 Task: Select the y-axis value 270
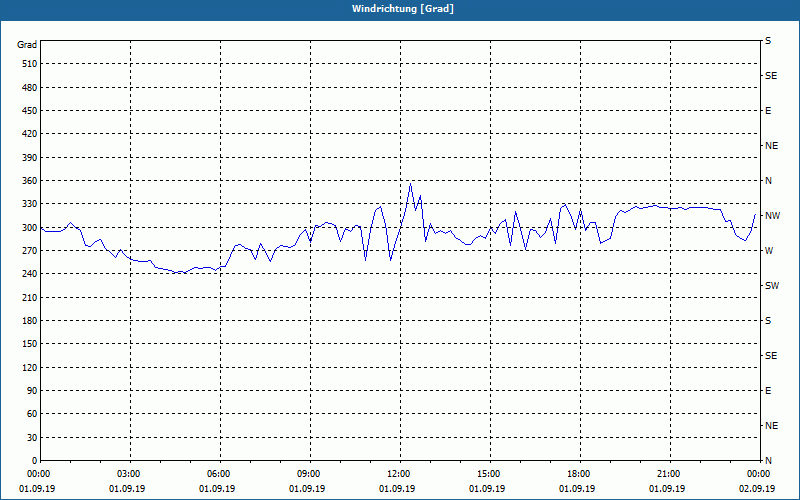30,251
